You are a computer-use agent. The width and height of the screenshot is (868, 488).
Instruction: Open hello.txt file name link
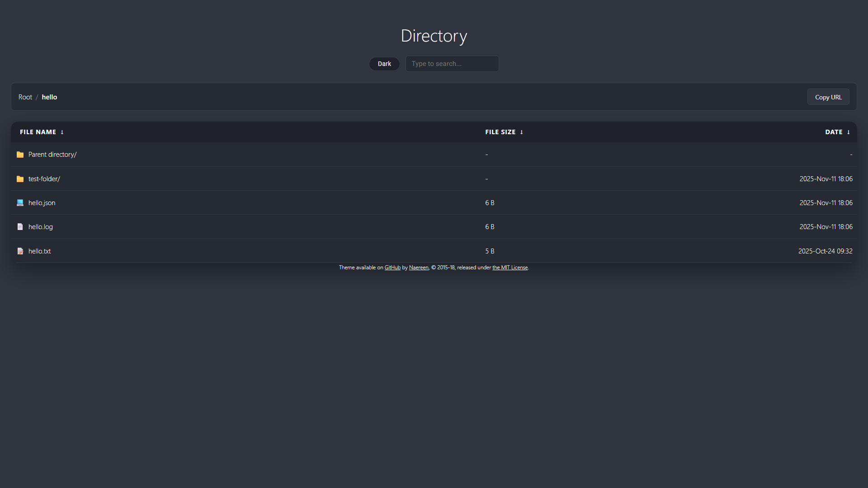39,251
